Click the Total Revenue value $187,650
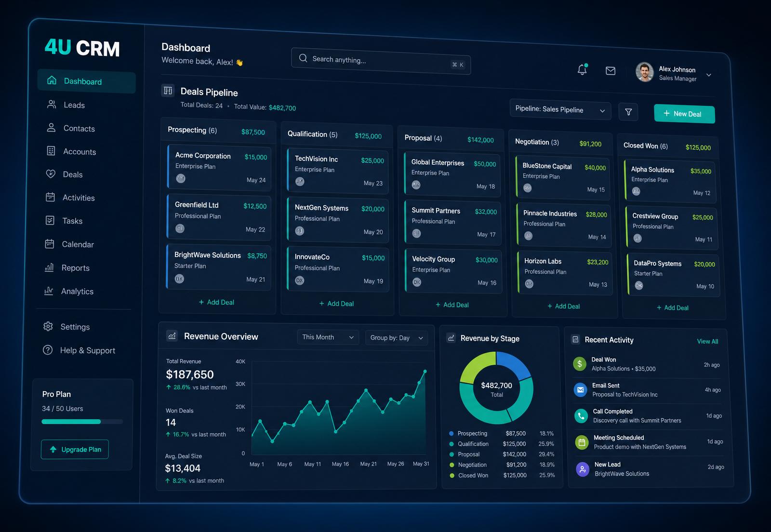771x532 pixels. (190, 374)
